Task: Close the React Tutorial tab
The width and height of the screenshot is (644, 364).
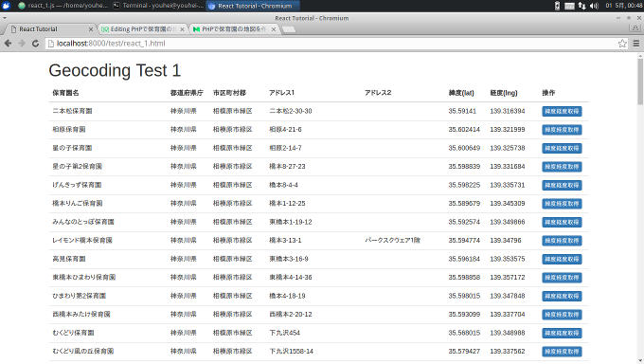Action: click(91, 29)
